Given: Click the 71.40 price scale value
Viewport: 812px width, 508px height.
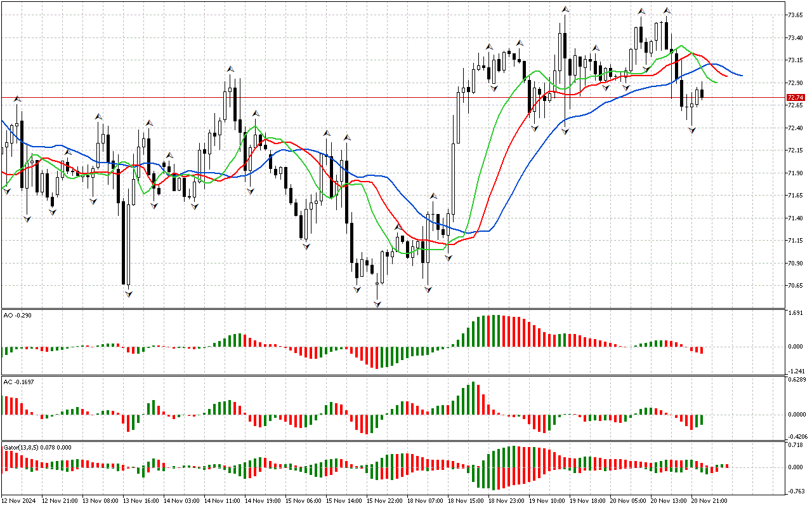Looking at the screenshot, I should point(796,218).
